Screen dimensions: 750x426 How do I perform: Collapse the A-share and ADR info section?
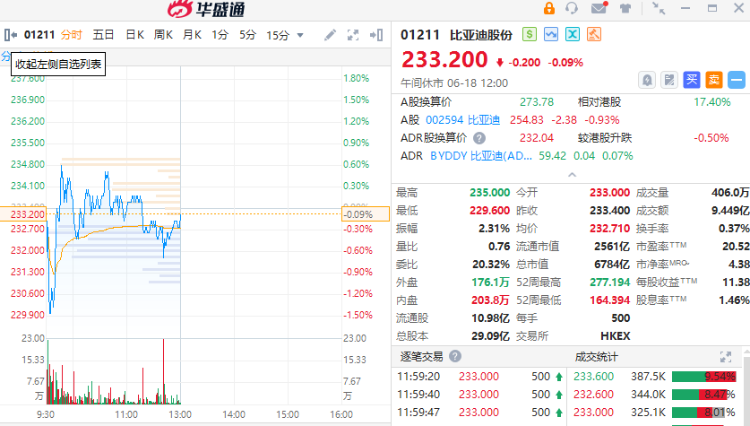pyautogui.click(x=572, y=175)
